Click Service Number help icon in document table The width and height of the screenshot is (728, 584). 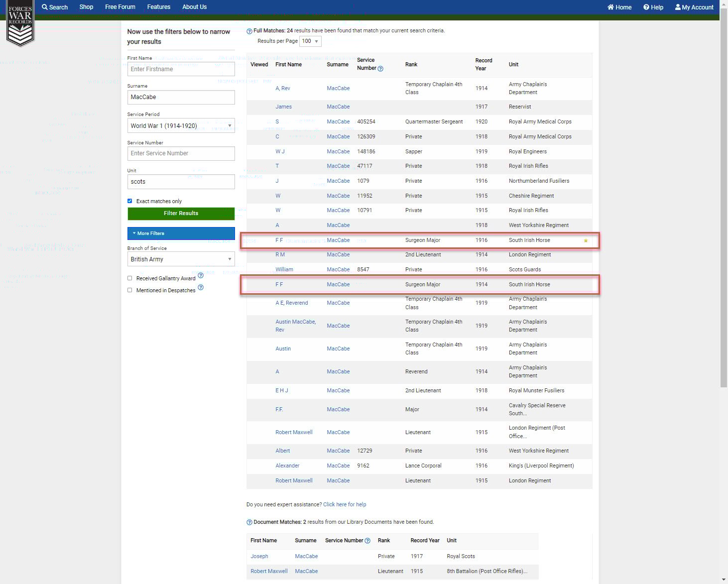[x=367, y=541]
